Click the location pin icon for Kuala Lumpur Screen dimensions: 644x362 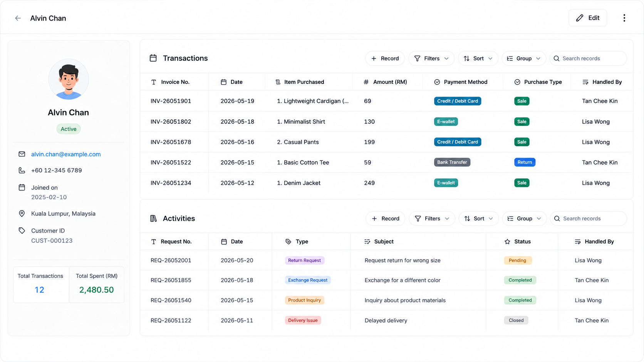[22, 214]
